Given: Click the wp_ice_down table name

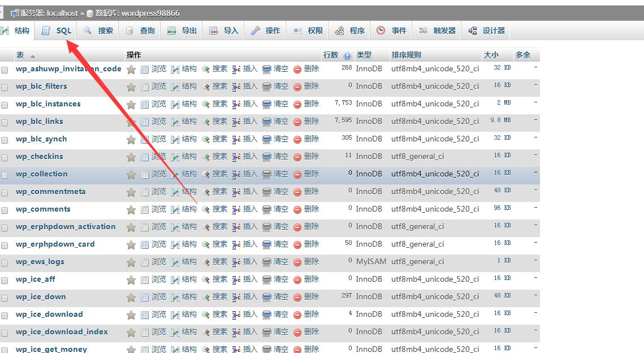Looking at the screenshot, I should (x=41, y=297).
